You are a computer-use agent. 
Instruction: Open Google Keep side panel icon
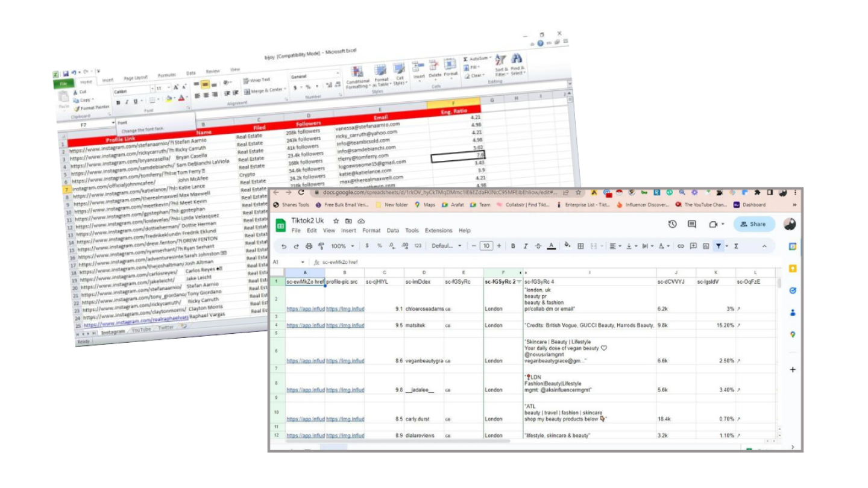[793, 268]
